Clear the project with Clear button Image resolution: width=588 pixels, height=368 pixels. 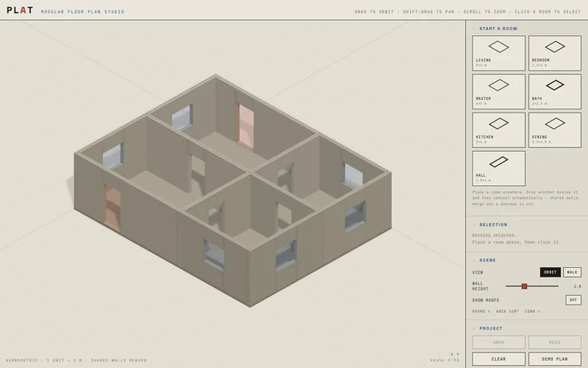click(x=498, y=359)
